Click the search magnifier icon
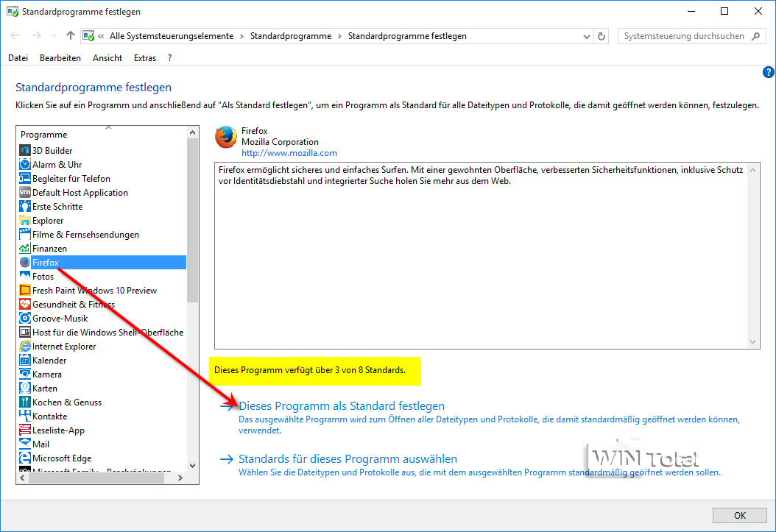 pos(755,36)
